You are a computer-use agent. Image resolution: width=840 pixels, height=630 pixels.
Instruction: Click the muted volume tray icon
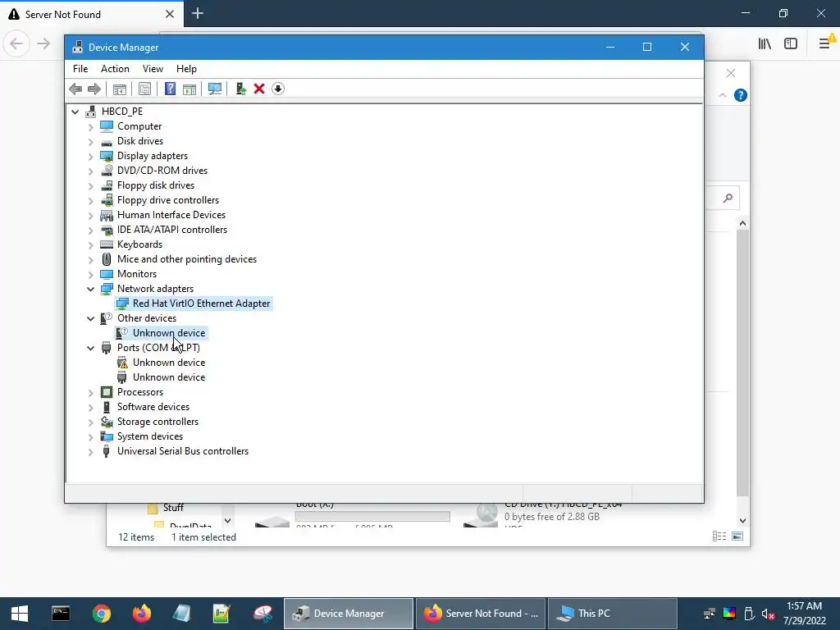point(768,614)
